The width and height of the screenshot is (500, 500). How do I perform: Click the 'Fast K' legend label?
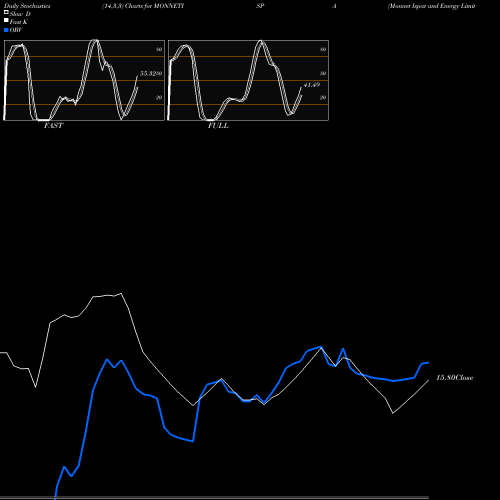click(x=19, y=22)
